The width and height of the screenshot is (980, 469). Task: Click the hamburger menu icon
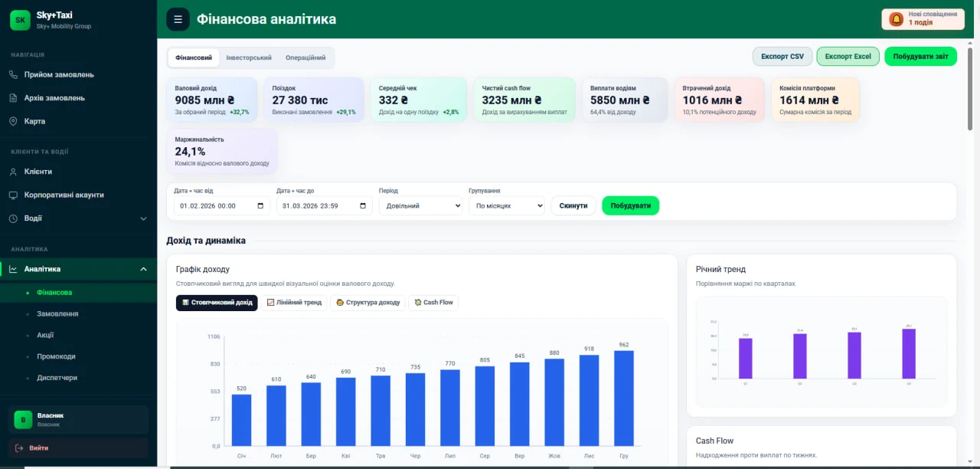(x=178, y=19)
